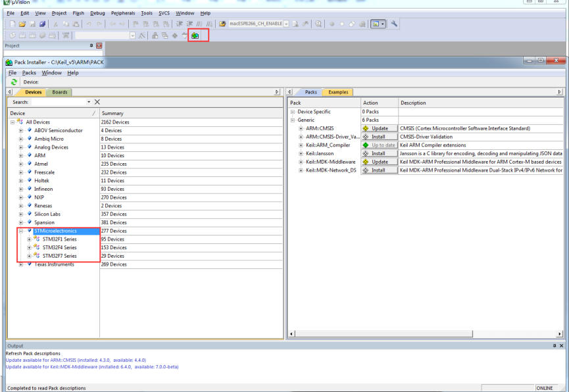569x392 pixels.
Task: Open the Search field dropdown arrow
Action: pyautogui.click(x=89, y=102)
